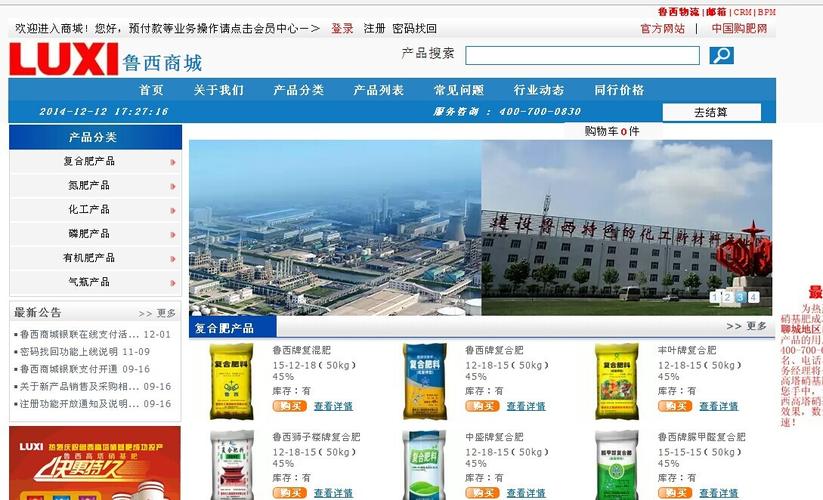Open the 中国购肥网 link
823x500 pixels.
tap(740, 29)
